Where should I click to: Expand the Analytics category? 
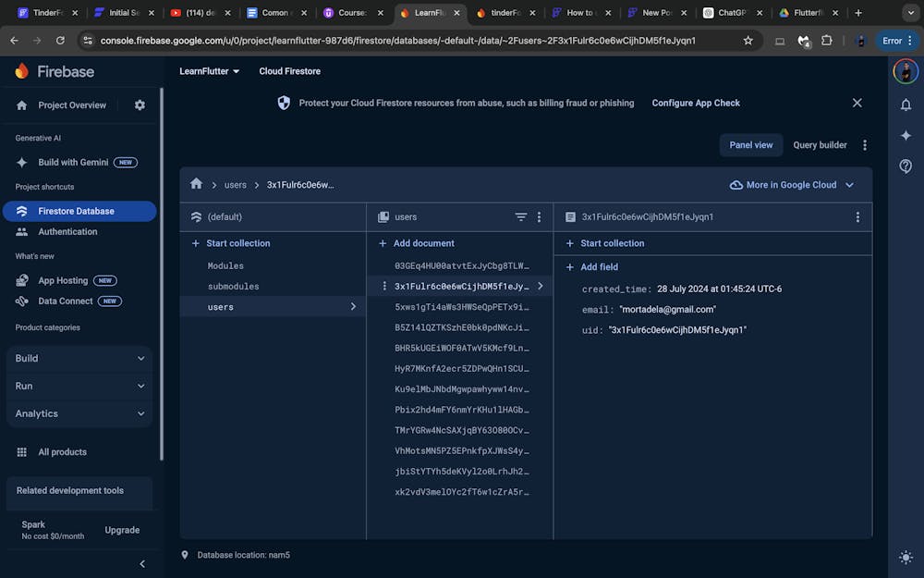[x=79, y=413]
